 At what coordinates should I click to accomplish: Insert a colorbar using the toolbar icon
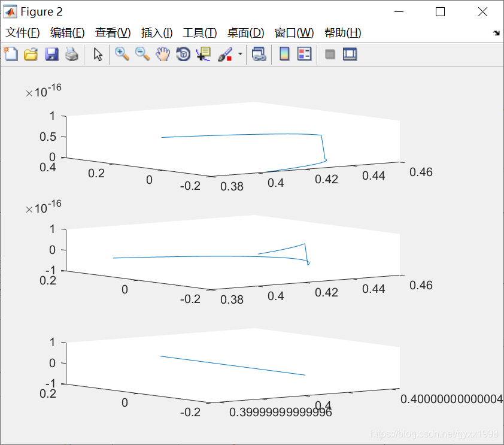(x=284, y=54)
